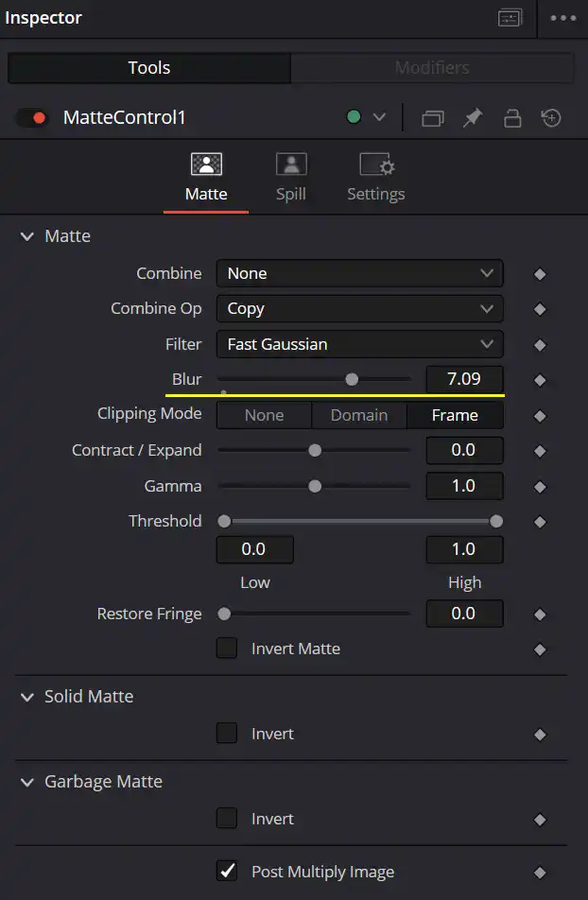This screenshot has height=900, width=588.
Task: Add keyframe for Filter
Action: 540,345
